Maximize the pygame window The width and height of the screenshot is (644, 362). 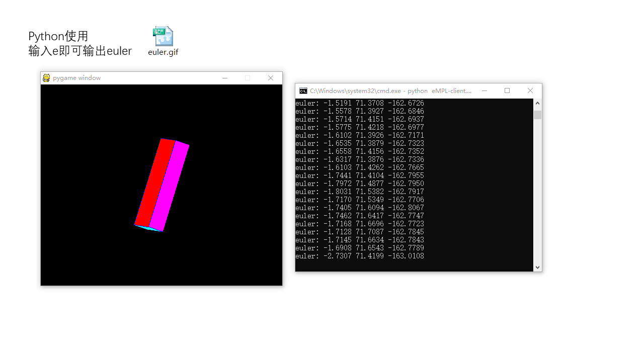coord(248,78)
